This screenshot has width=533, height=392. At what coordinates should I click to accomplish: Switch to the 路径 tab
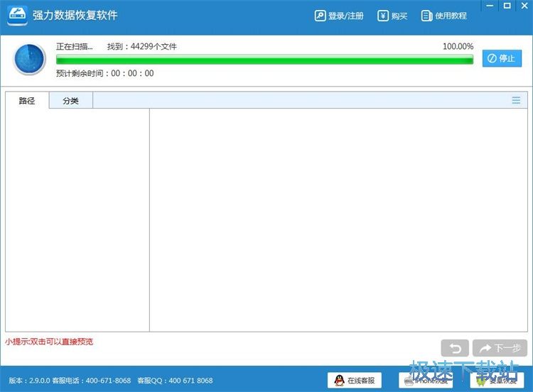click(x=27, y=101)
